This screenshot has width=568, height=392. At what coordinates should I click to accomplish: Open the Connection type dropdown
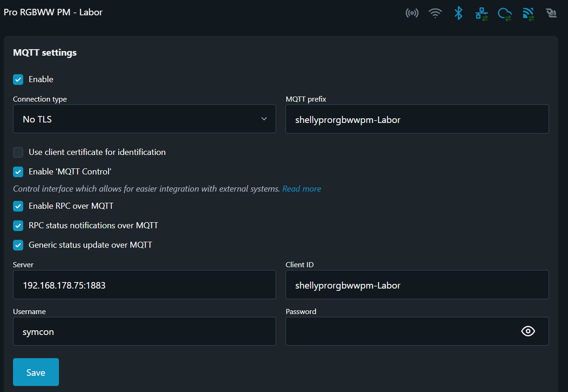pyautogui.click(x=144, y=119)
